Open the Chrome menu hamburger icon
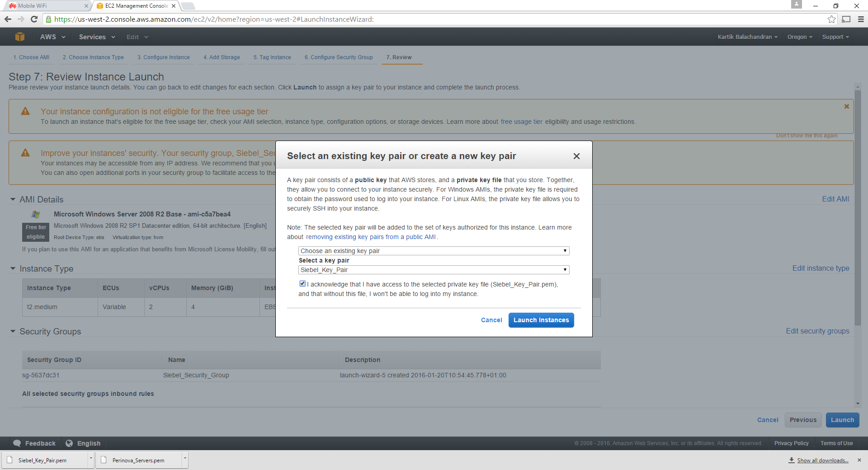 tap(861, 19)
